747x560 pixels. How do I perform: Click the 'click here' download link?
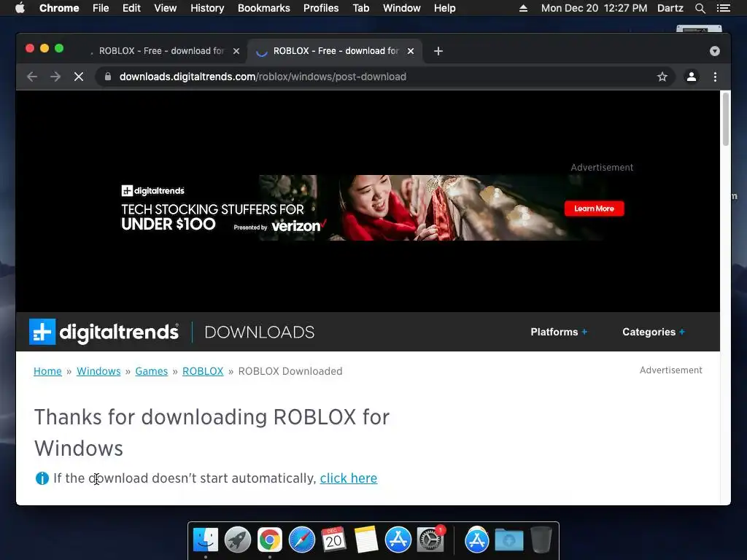click(348, 478)
